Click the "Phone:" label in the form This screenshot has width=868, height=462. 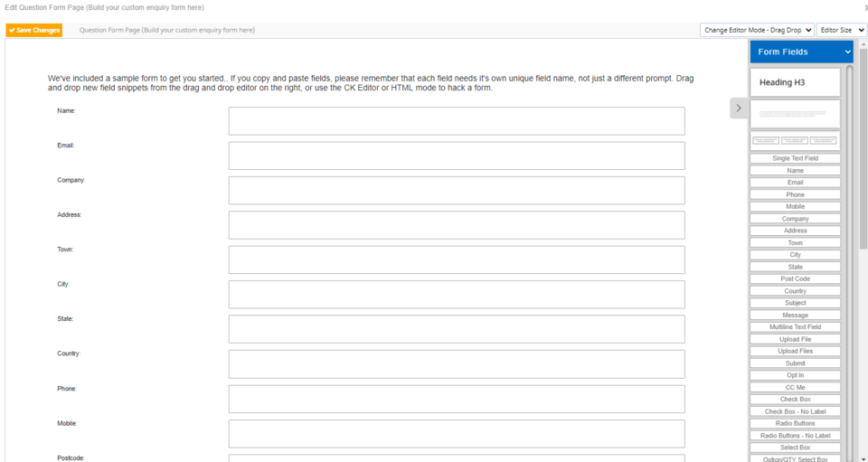point(67,389)
